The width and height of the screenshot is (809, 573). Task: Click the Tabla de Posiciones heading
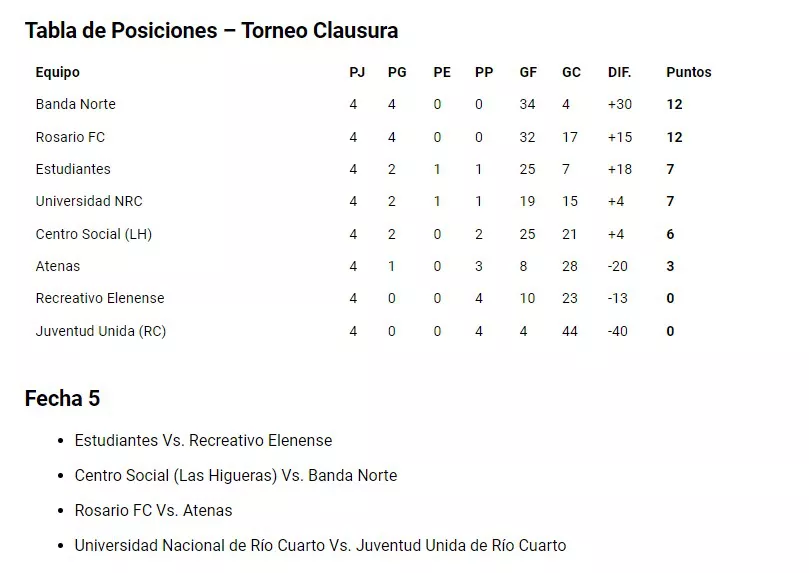point(211,30)
